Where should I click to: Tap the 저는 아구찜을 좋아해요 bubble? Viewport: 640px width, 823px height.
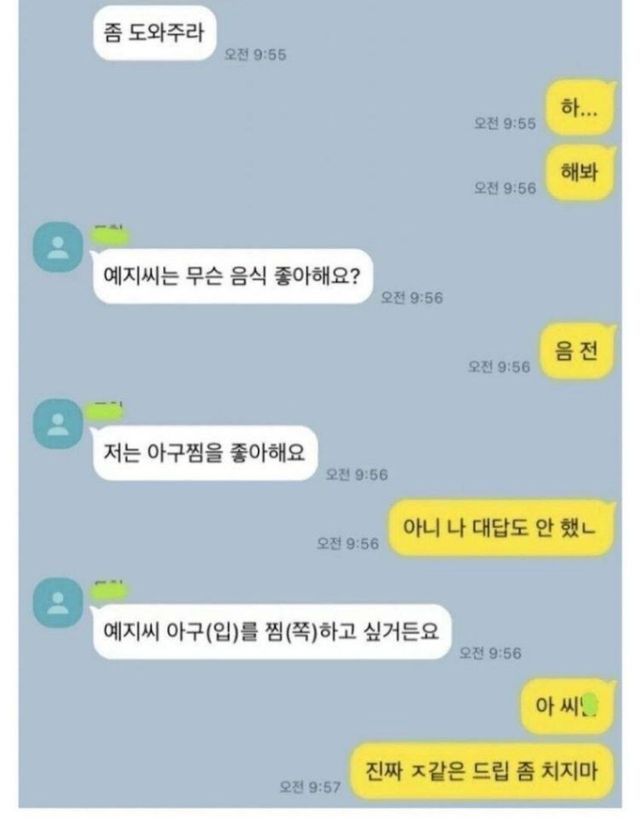click(x=205, y=453)
